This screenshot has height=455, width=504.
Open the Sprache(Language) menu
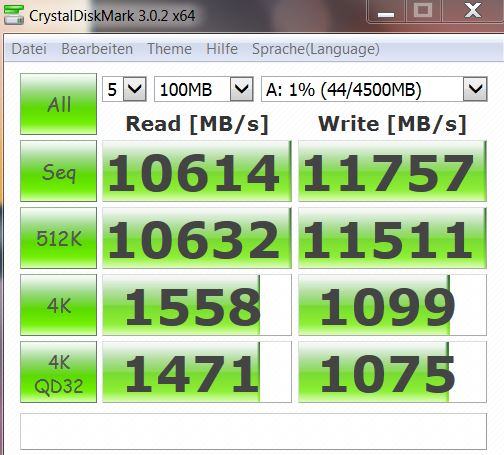pyautogui.click(x=316, y=49)
